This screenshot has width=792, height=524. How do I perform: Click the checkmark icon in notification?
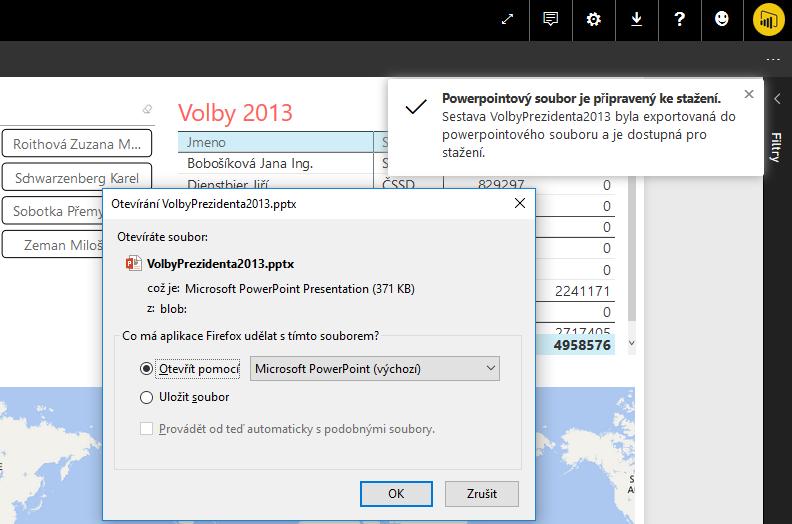tap(416, 106)
